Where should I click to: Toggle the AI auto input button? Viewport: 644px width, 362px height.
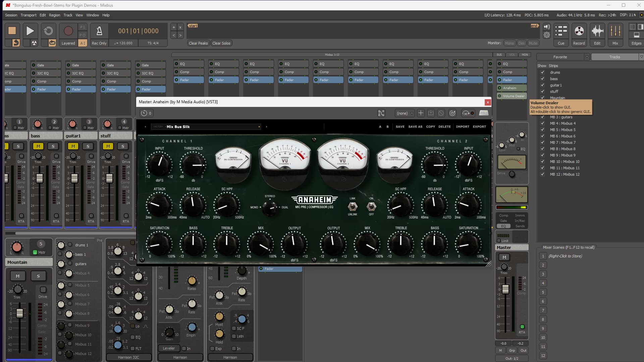pyautogui.click(x=83, y=43)
